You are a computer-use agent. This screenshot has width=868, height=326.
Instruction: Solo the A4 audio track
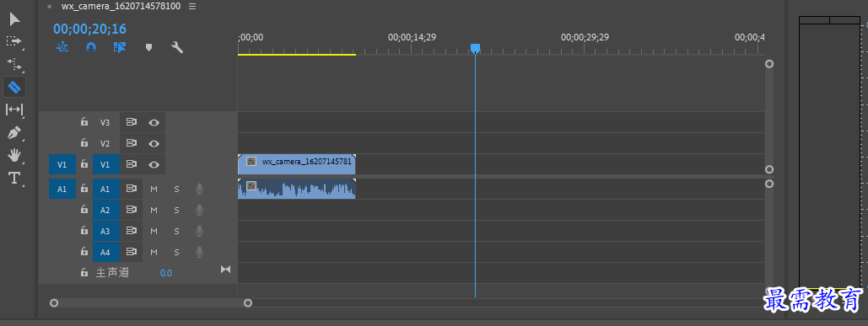click(176, 252)
